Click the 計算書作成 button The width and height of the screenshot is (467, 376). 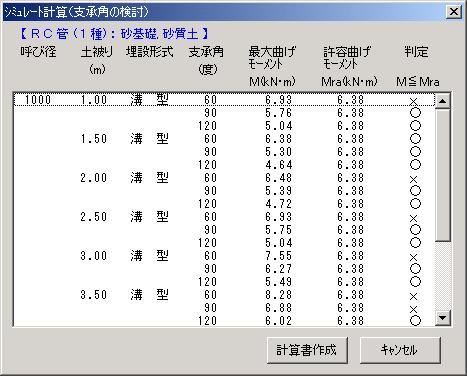(307, 350)
